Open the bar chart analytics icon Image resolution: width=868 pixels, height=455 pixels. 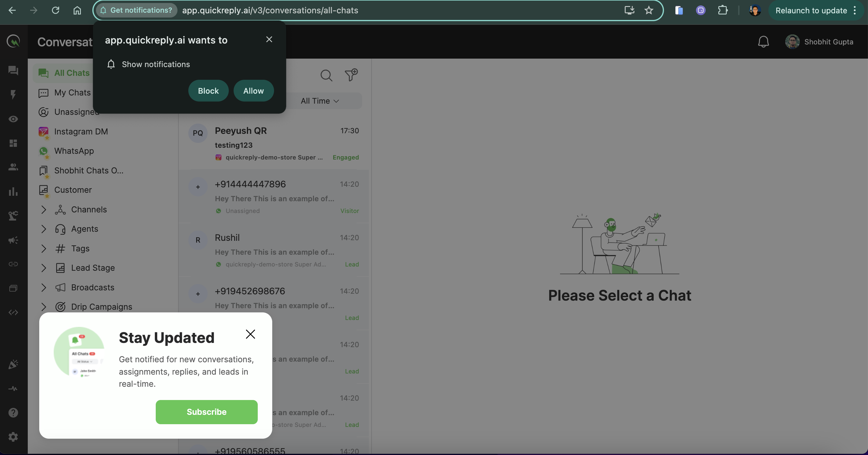(13, 191)
